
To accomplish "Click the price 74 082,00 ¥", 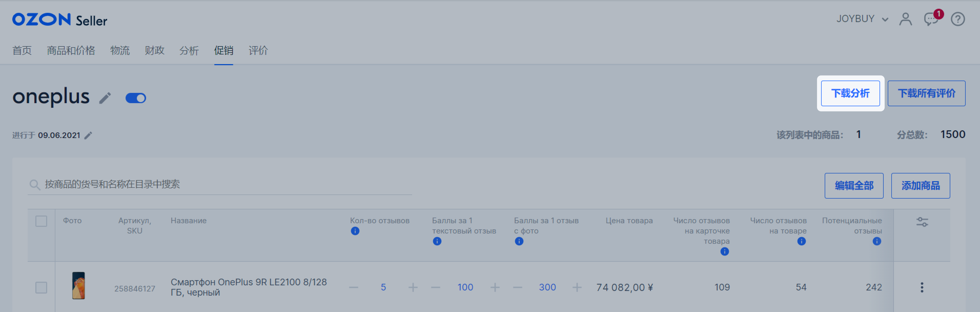I will [625, 287].
